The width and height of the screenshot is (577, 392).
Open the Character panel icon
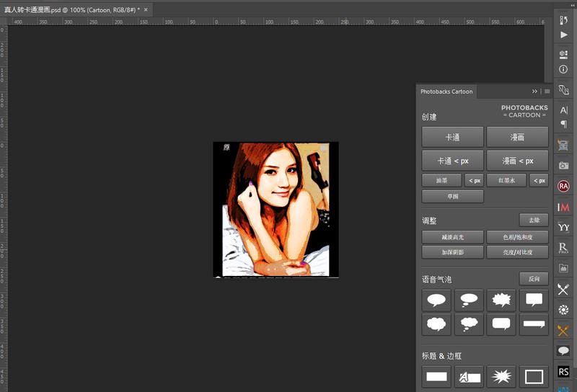point(564,110)
